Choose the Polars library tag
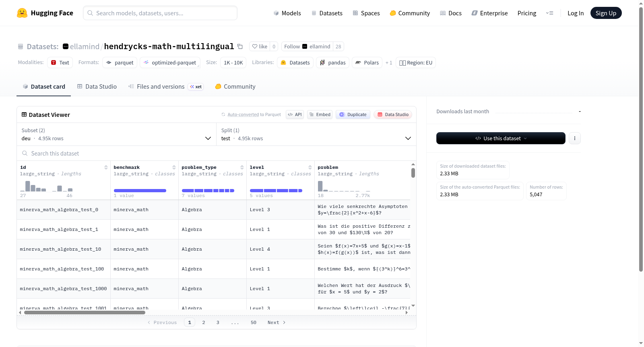The height and width of the screenshot is (347, 644). (x=367, y=62)
